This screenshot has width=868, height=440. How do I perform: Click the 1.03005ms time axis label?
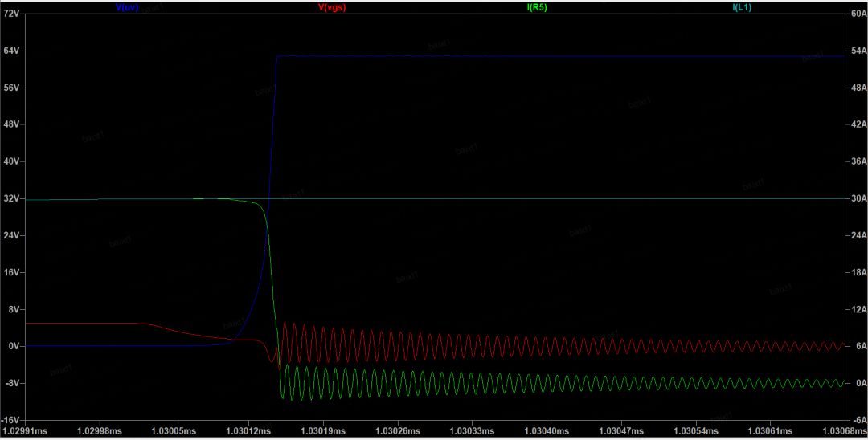174,430
